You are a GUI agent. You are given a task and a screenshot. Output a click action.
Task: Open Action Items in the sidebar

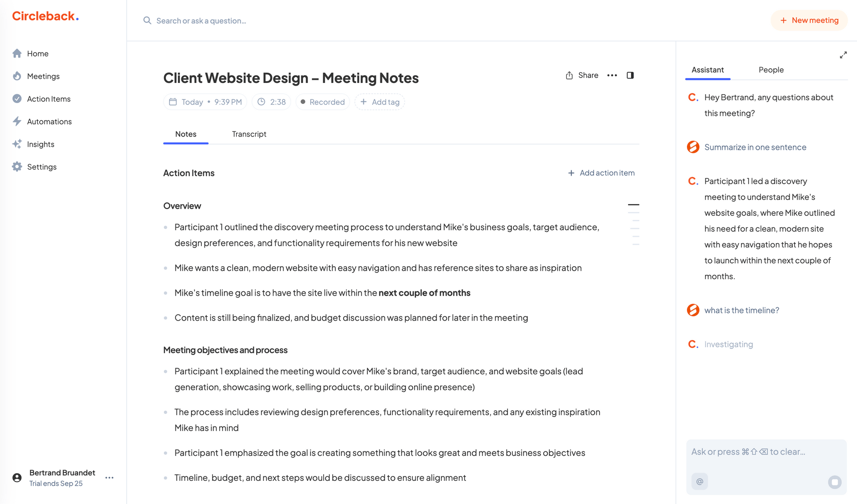[x=48, y=99]
